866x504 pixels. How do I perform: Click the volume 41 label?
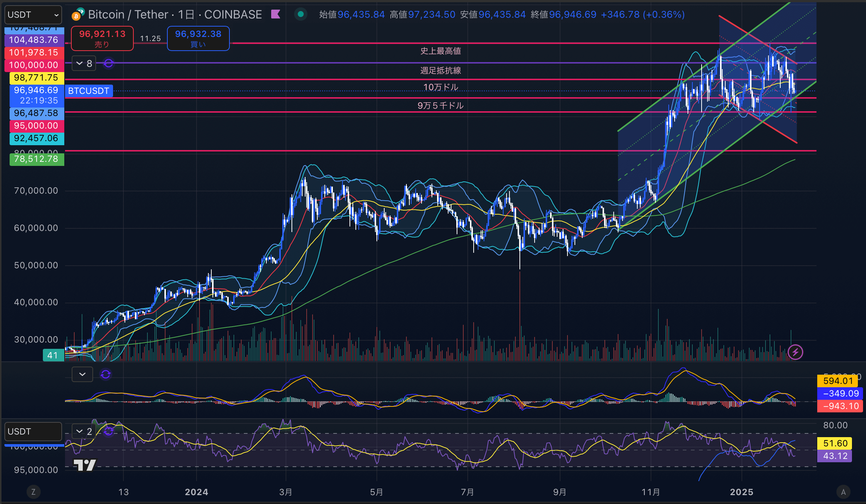(x=53, y=355)
